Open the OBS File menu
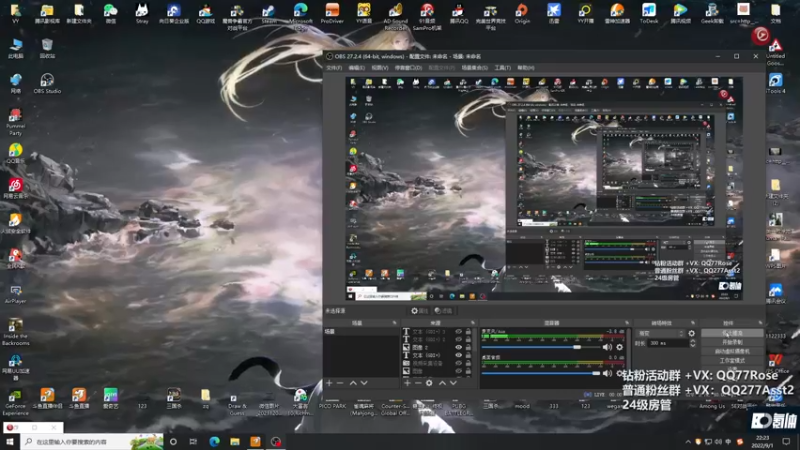 [334, 68]
